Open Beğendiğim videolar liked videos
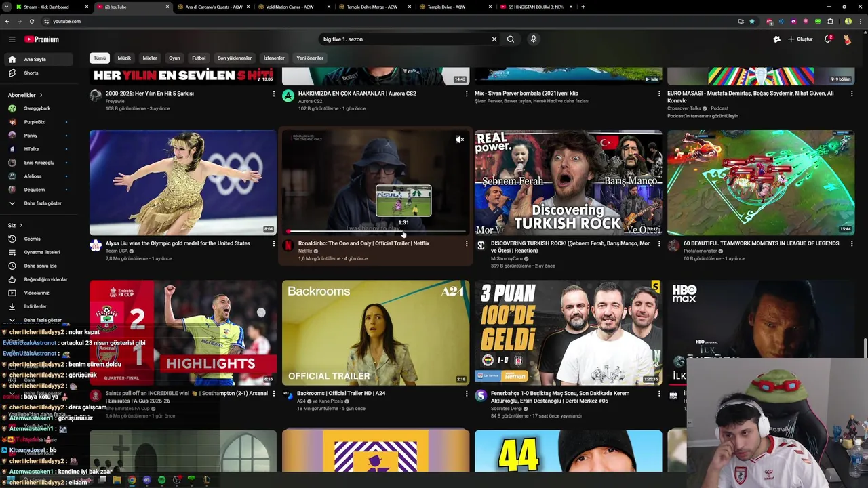 44,279
